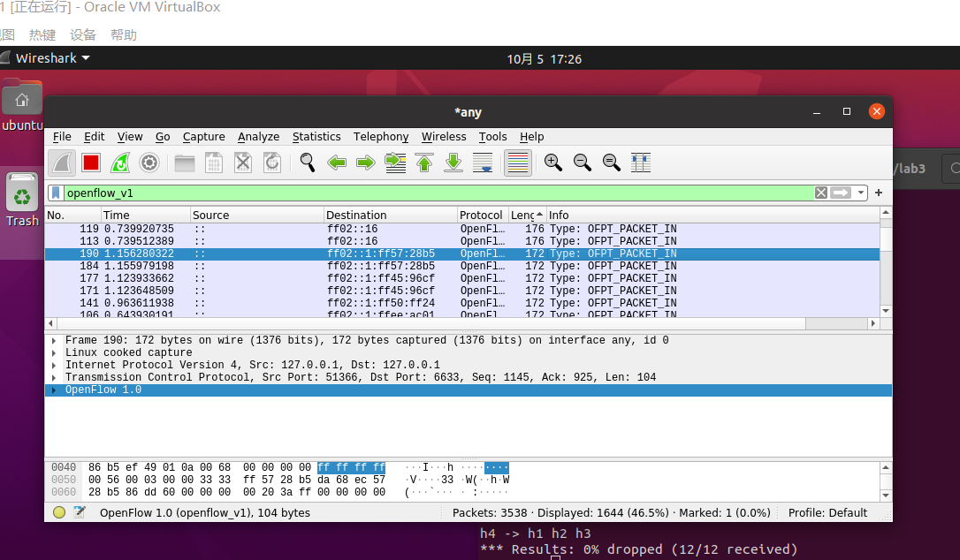Open the Go menu
Screen dimensions: 960x560
[163, 137]
